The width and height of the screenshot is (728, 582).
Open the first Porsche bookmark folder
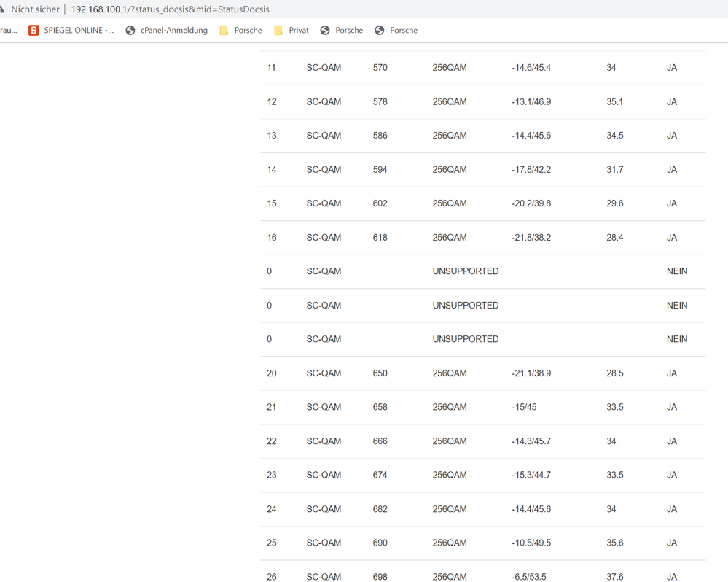tap(240, 30)
